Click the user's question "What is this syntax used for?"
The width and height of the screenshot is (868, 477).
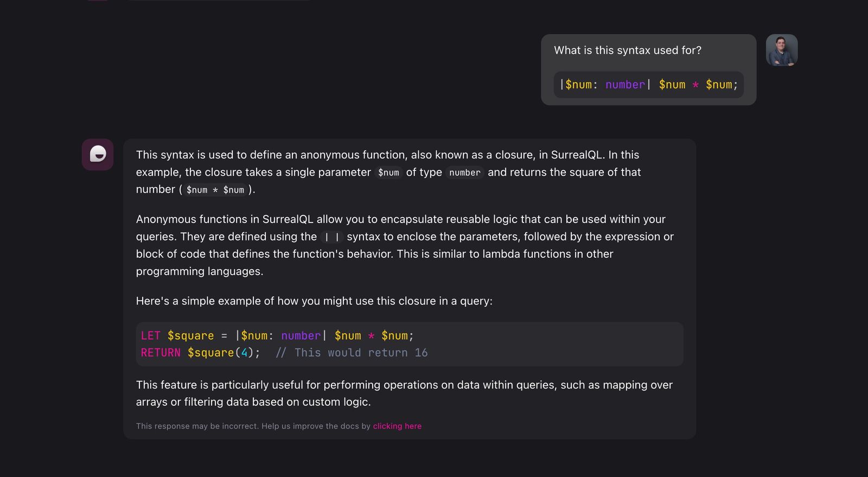[x=627, y=50]
